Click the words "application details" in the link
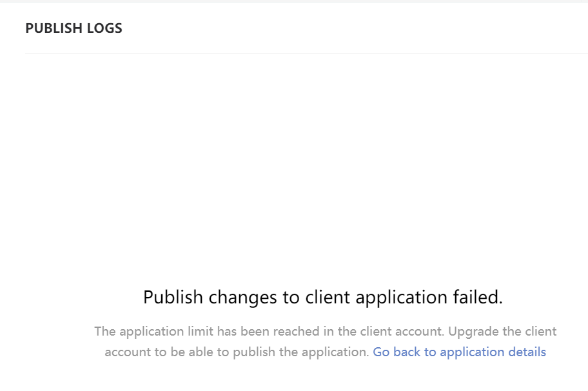 click(493, 352)
